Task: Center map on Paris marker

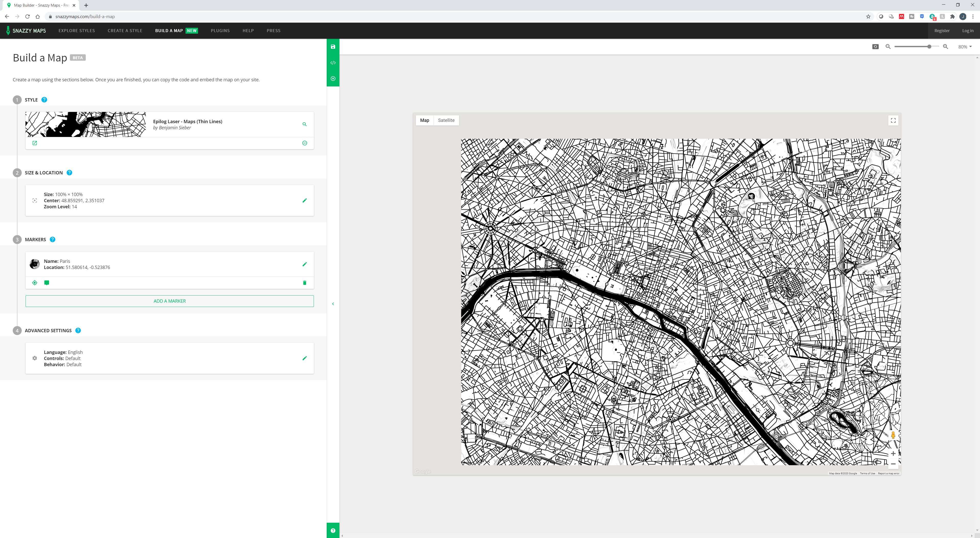Action: point(35,283)
